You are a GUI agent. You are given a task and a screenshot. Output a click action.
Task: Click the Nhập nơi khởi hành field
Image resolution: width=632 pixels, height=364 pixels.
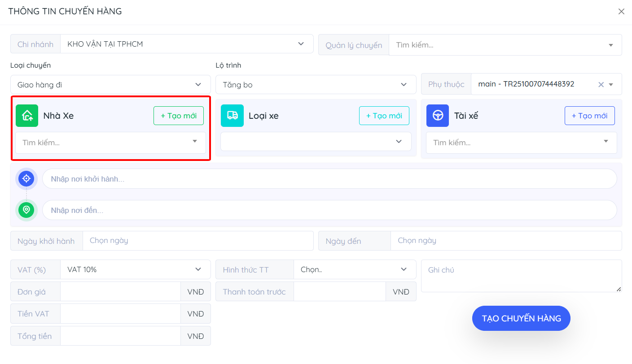(x=329, y=179)
